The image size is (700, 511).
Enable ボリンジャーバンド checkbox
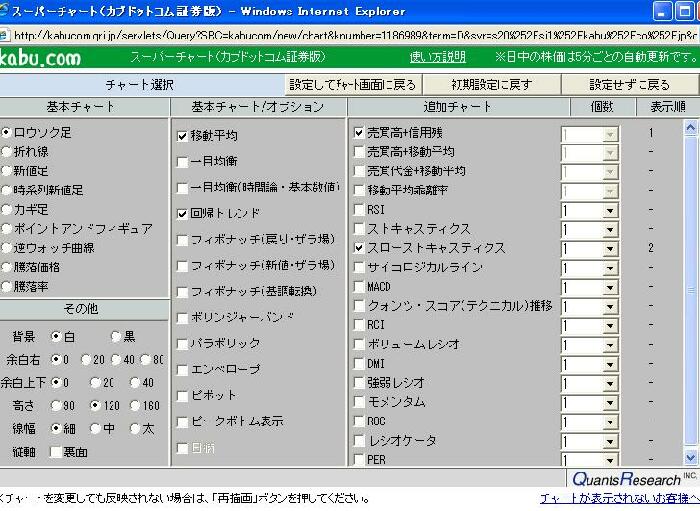pyautogui.click(x=182, y=318)
